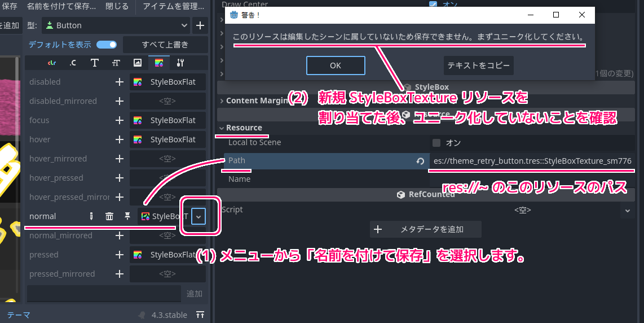Override the hover_pressed item
The width and height of the screenshot is (644, 323).
click(120, 178)
